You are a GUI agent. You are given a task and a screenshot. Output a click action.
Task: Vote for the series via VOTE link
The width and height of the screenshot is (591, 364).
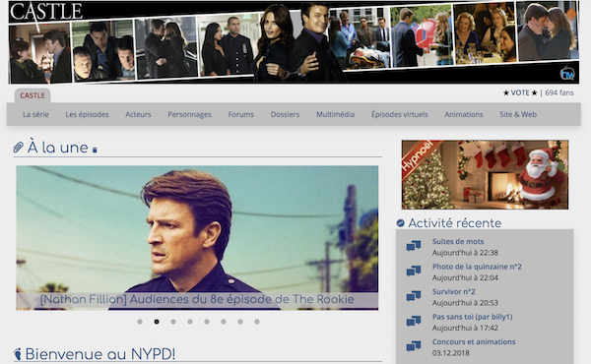[x=520, y=92]
